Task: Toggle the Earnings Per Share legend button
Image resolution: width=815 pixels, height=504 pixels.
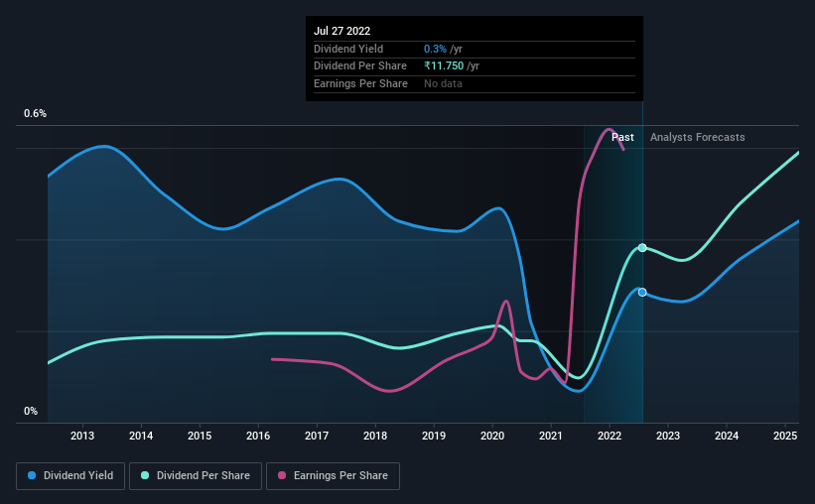Action: pyautogui.click(x=333, y=476)
